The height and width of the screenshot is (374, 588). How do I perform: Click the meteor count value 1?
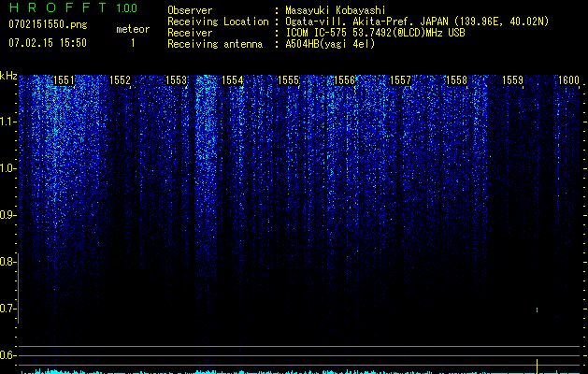[133, 43]
